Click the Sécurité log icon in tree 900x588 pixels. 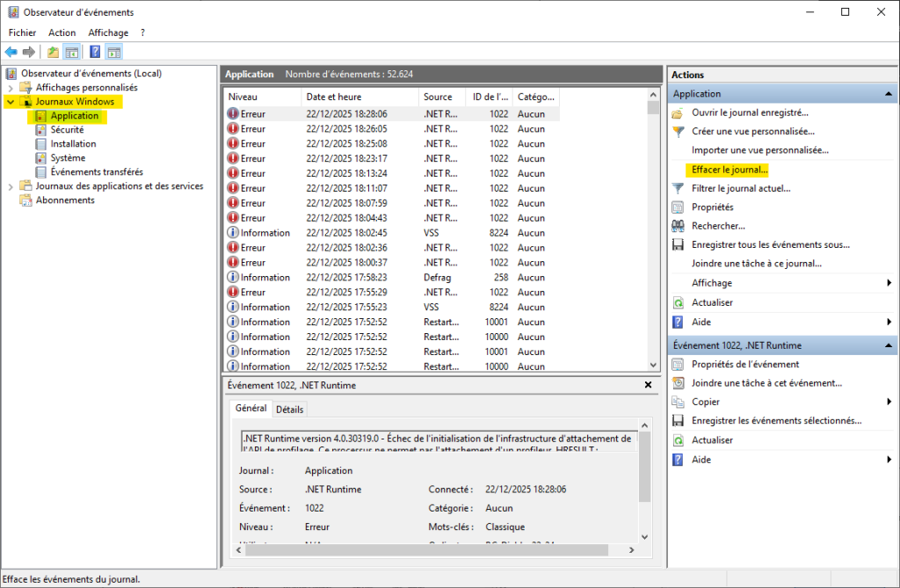41,130
